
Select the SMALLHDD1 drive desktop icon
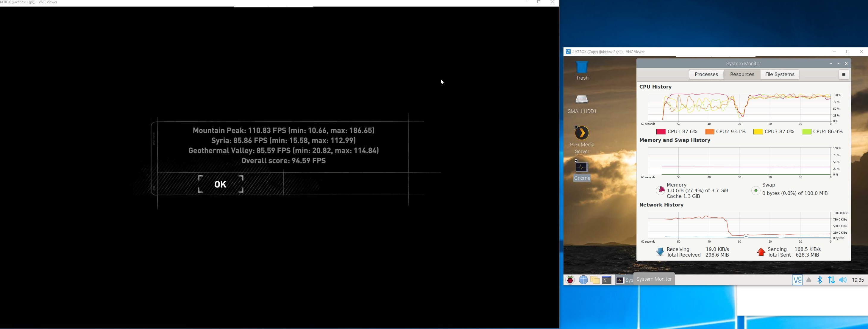pos(582,104)
